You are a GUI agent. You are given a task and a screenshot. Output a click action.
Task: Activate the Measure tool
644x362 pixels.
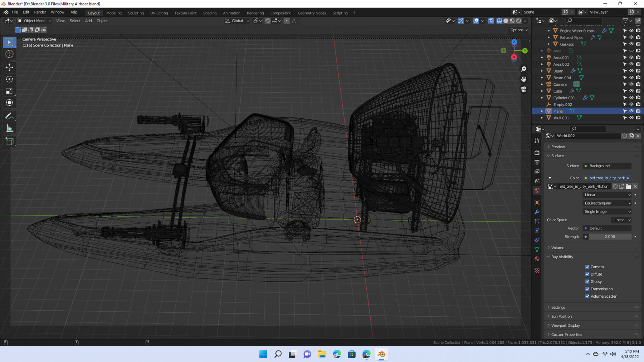pos(9,127)
